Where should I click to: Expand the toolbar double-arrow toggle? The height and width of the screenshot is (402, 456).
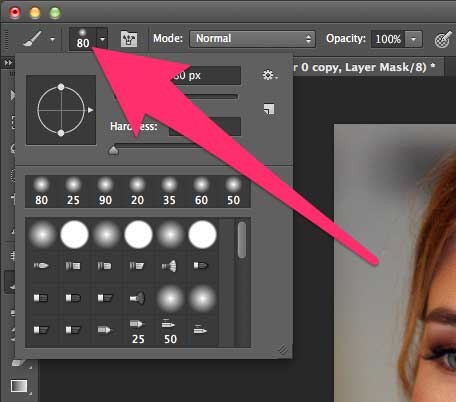[8, 63]
